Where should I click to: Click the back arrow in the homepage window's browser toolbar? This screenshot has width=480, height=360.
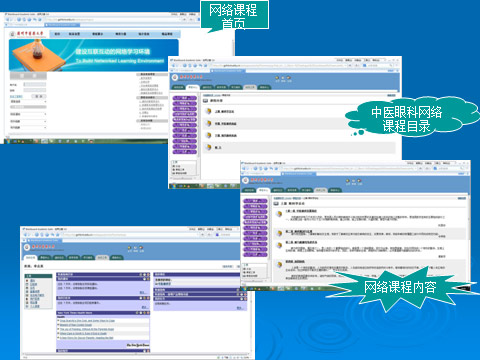coord(7,20)
